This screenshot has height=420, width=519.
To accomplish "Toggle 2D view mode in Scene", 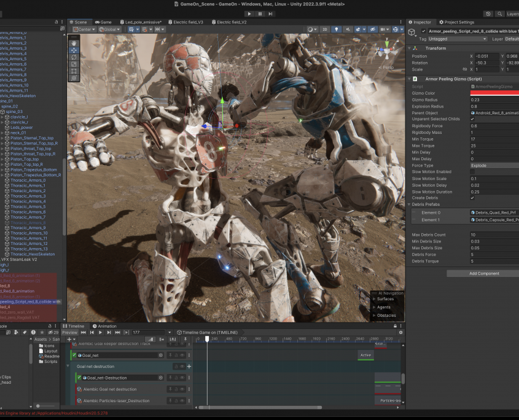I will (x=325, y=29).
